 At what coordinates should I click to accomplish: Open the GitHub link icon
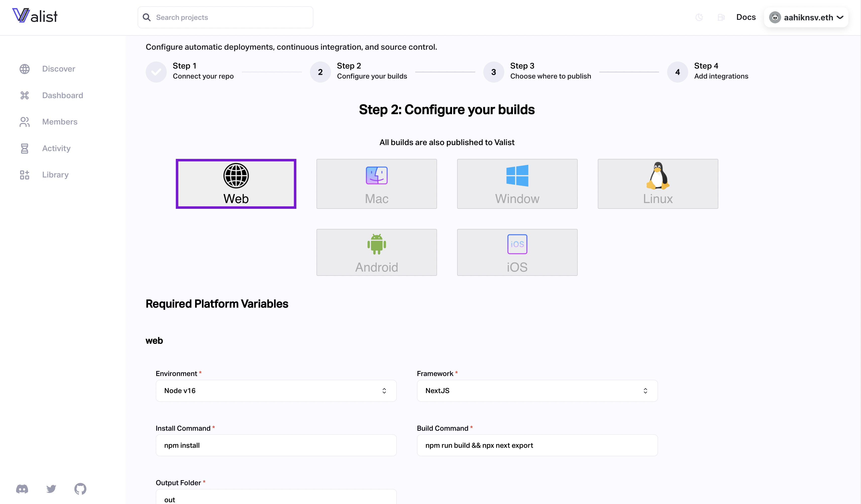pyautogui.click(x=80, y=489)
